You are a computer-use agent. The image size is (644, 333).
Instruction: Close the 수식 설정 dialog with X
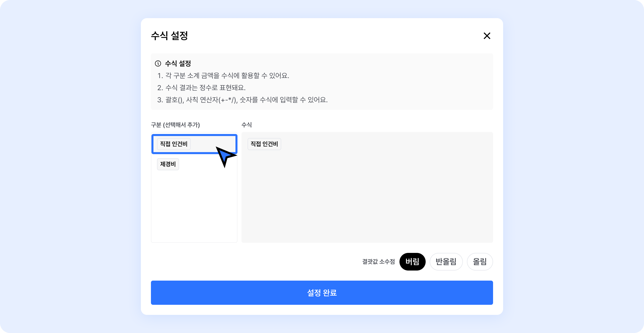coord(487,36)
